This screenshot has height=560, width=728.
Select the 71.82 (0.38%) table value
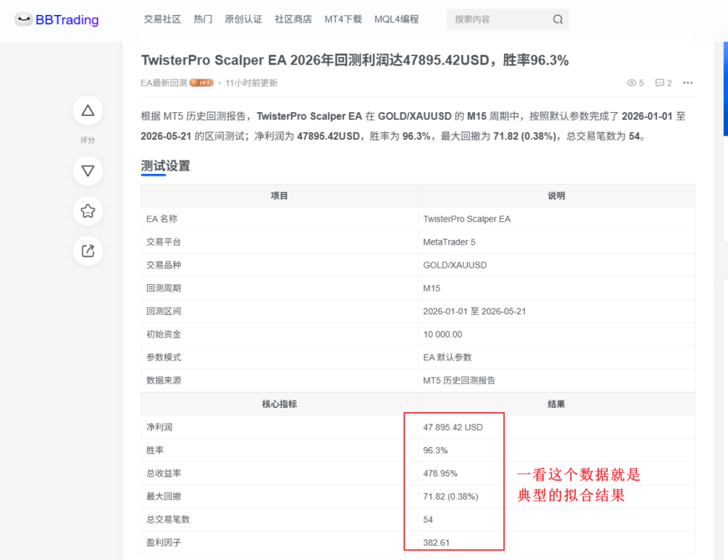[450, 497]
